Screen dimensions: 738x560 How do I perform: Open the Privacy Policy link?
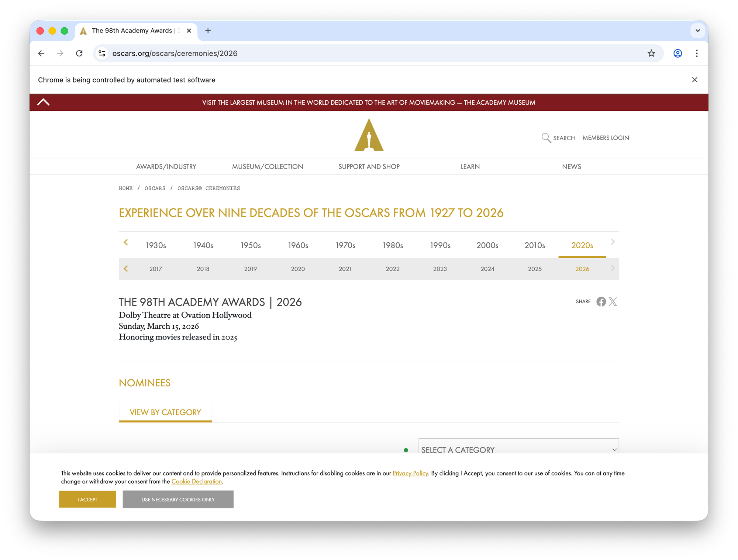pyautogui.click(x=410, y=473)
